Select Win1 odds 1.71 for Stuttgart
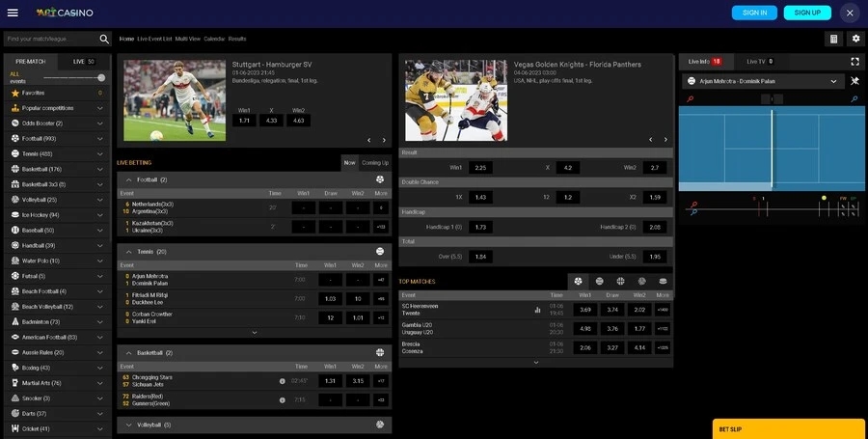Image resolution: width=868 pixels, height=439 pixels. [244, 121]
